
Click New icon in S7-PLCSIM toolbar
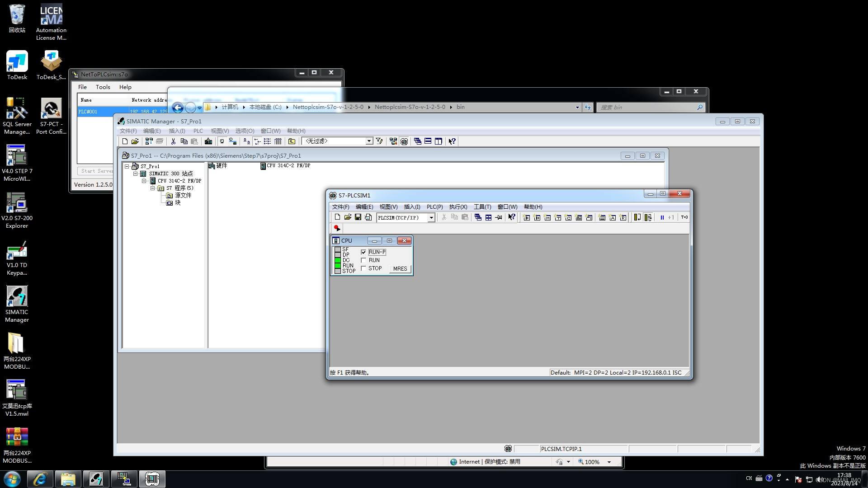point(337,217)
